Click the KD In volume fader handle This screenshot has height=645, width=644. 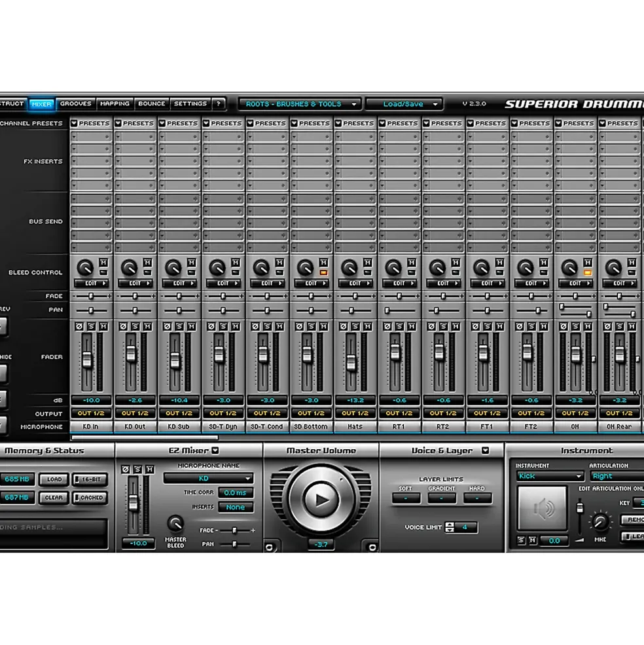pyautogui.click(x=87, y=359)
